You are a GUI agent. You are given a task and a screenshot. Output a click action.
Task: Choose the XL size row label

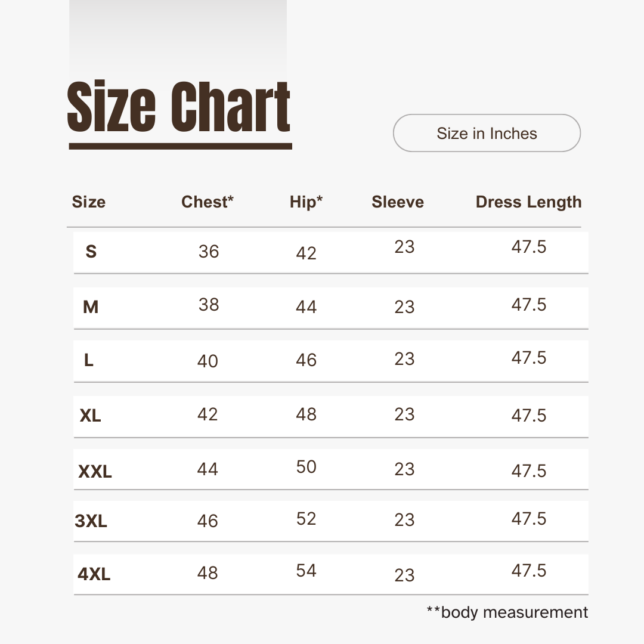[90, 415]
